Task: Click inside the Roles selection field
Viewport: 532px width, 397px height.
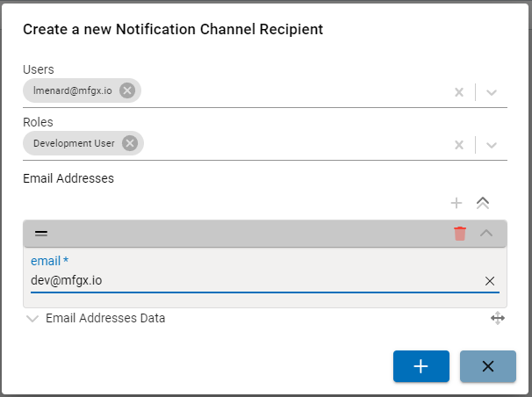Action: (x=290, y=144)
